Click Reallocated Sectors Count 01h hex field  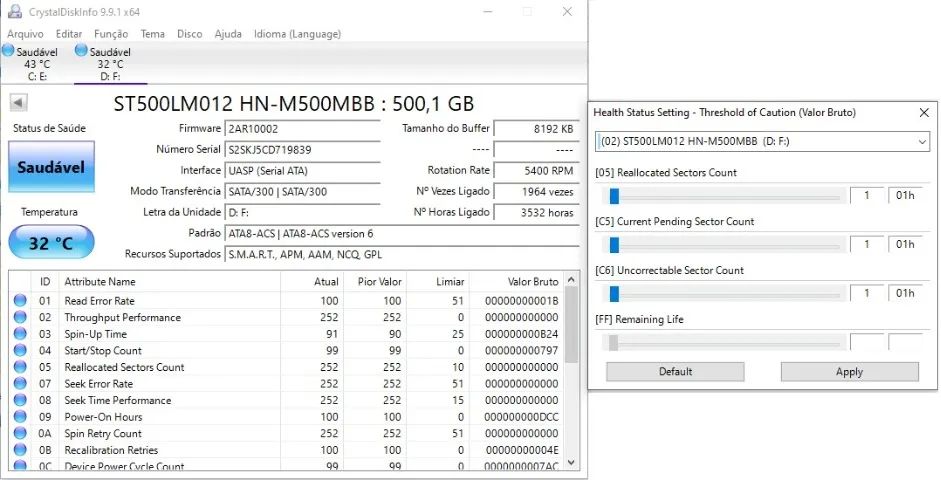pyautogui.click(x=905, y=196)
